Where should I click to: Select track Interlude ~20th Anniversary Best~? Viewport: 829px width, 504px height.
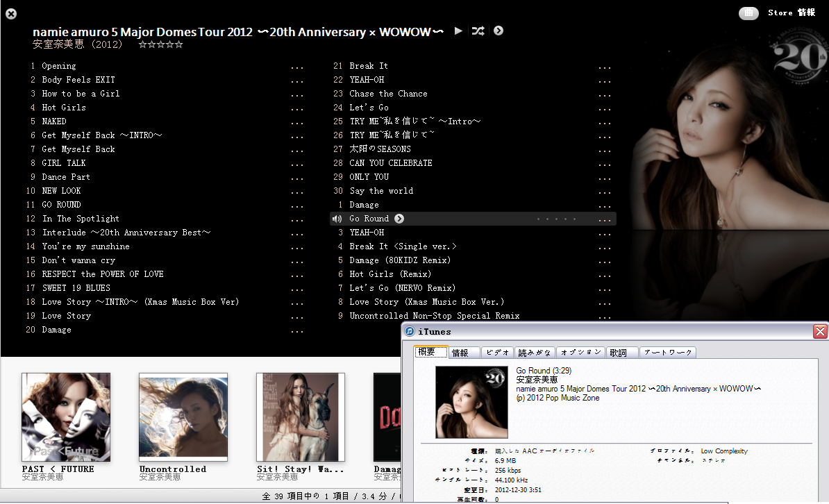126,233
